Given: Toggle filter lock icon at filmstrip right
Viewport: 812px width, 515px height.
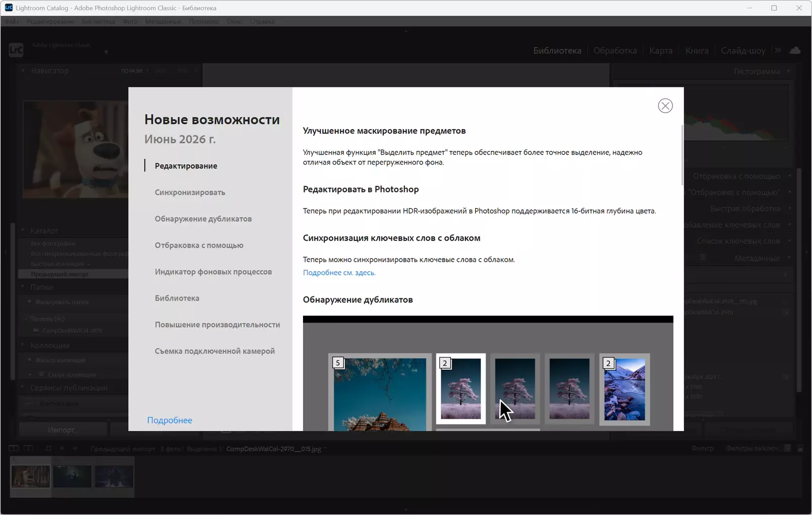Looking at the screenshot, I should 800,448.
